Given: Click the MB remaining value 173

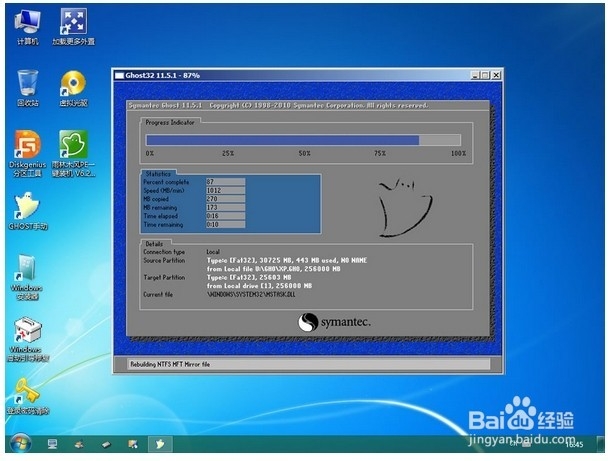Looking at the screenshot, I should coord(226,207).
